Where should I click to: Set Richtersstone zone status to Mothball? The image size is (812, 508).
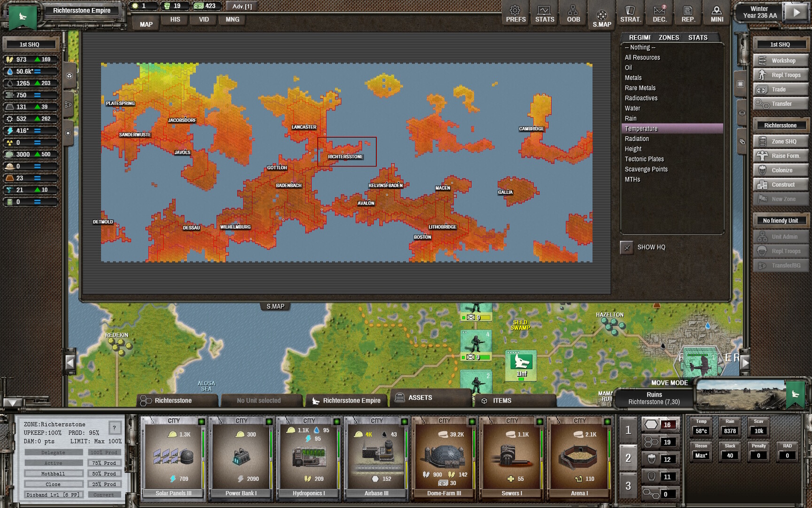(53, 473)
